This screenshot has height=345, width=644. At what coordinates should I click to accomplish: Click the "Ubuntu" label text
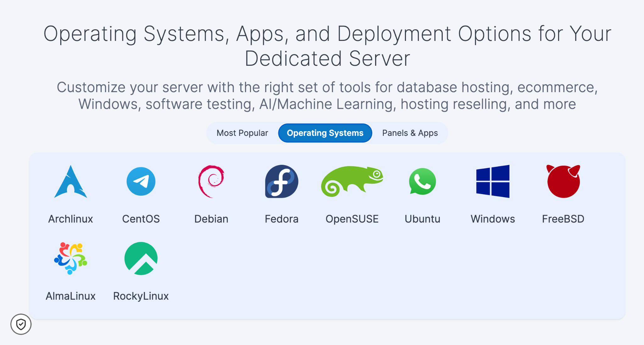[422, 219]
